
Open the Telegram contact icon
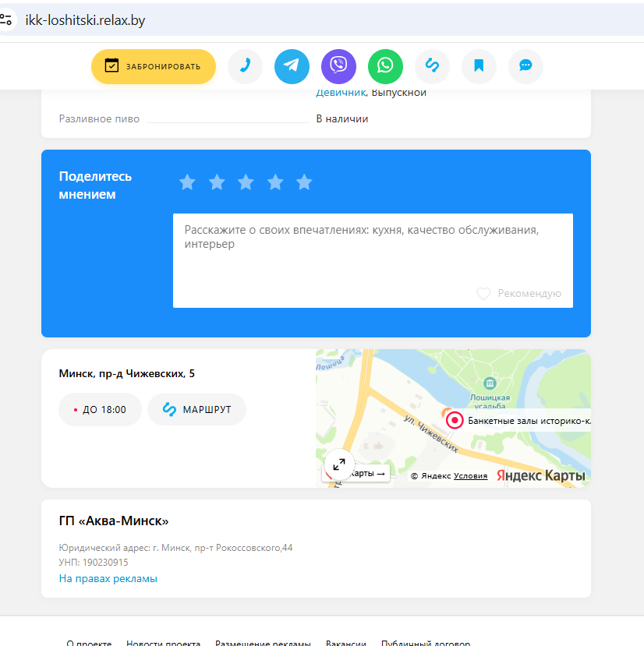(x=292, y=66)
